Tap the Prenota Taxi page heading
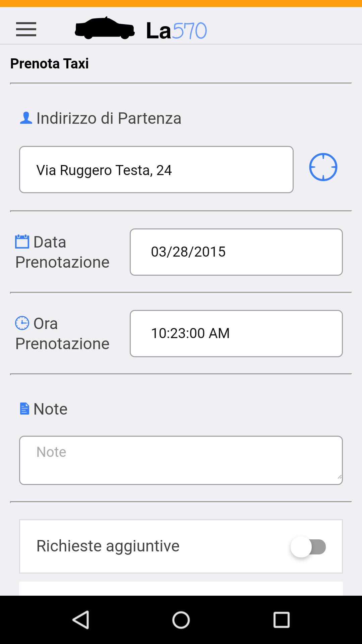This screenshot has width=362, height=644. click(50, 63)
